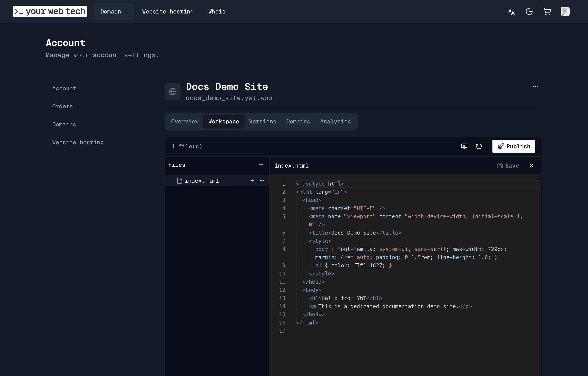The height and width of the screenshot is (376, 588).
Task: Select Domains in the sidebar
Action: pos(64,124)
